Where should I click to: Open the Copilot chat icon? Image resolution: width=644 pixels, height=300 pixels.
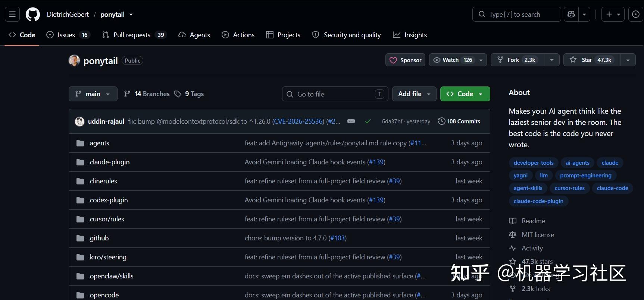tap(571, 14)
